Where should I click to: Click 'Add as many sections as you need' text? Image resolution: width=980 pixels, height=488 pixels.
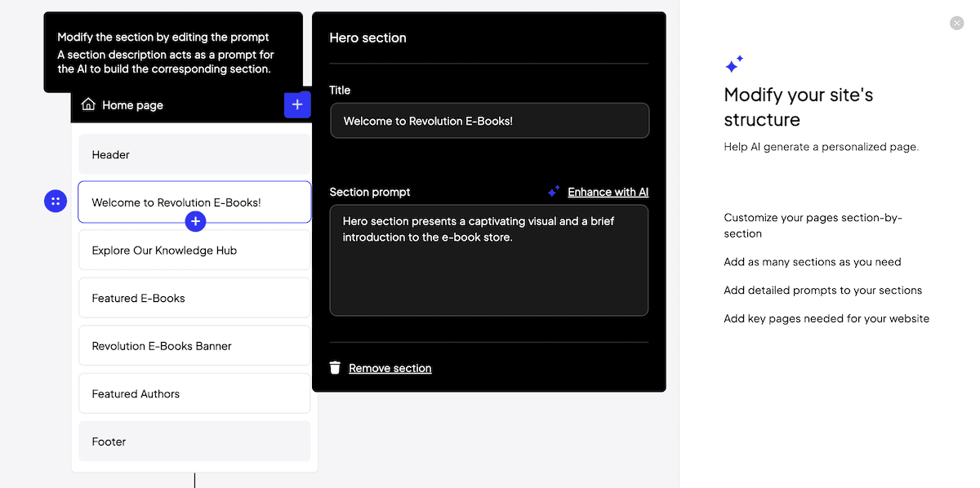tap(813, 262)
